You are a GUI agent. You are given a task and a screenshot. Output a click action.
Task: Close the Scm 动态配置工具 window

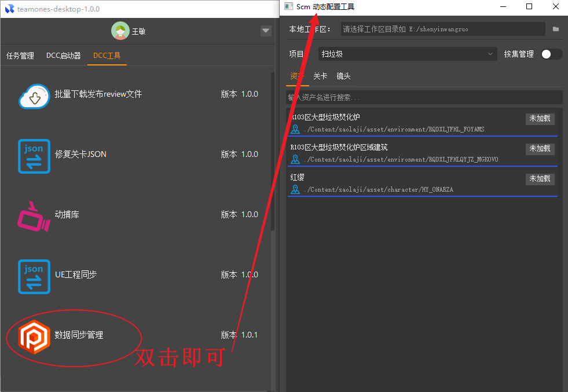point(556,6)
